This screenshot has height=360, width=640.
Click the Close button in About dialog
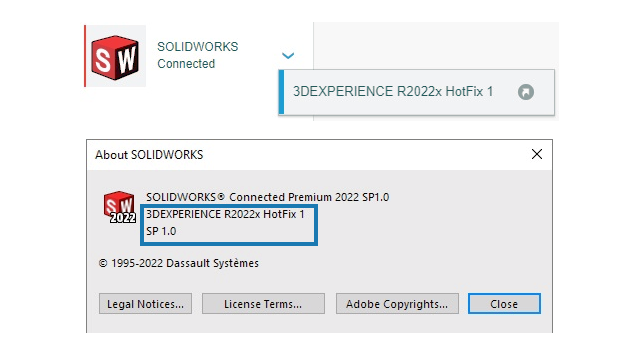[x=504, y=304]
